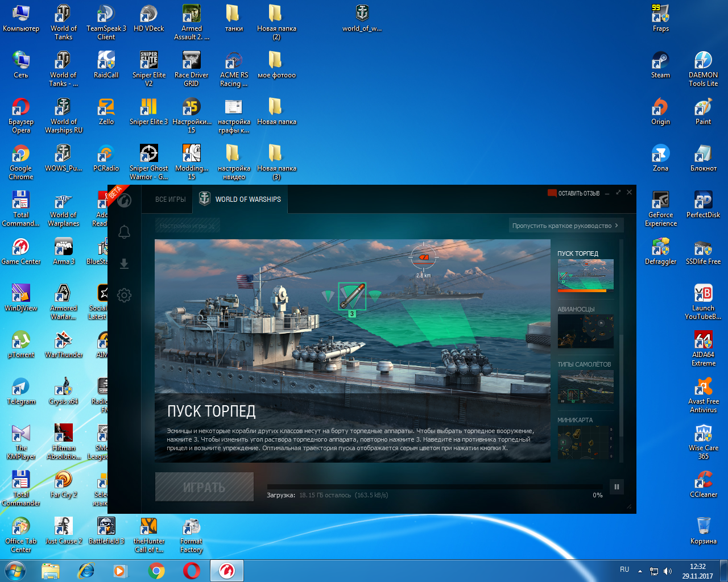
Task: Open RaidCall desktop shortcut
Action: tap(106, 65)
